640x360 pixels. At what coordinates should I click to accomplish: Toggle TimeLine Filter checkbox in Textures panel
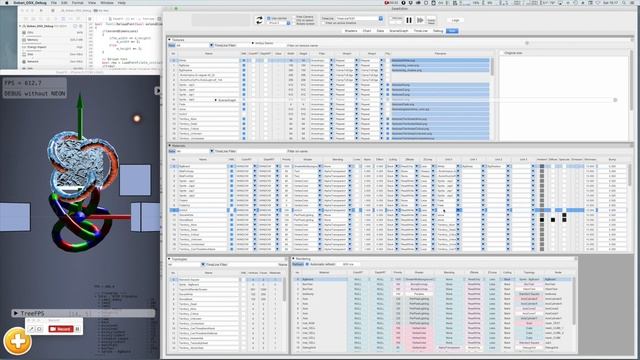[211, 45]
